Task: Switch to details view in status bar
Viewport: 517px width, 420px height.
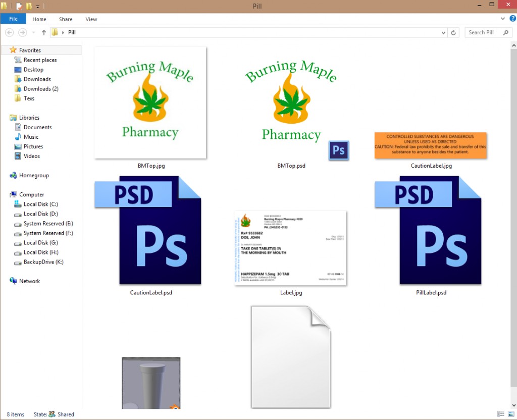Action: click(x=501, y=414)
